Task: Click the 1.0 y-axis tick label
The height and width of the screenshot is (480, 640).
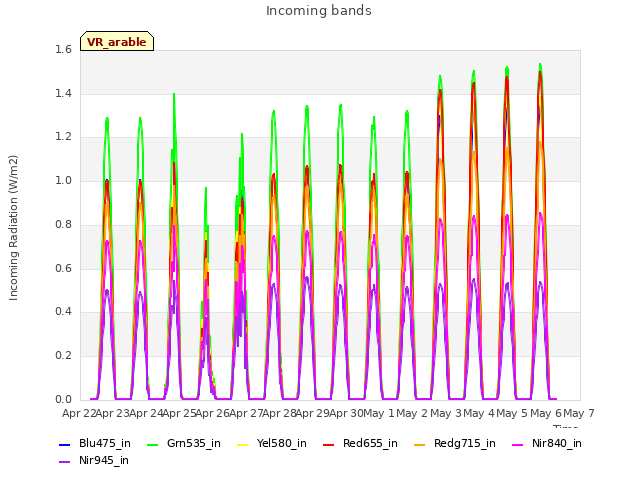Action: 63,180
